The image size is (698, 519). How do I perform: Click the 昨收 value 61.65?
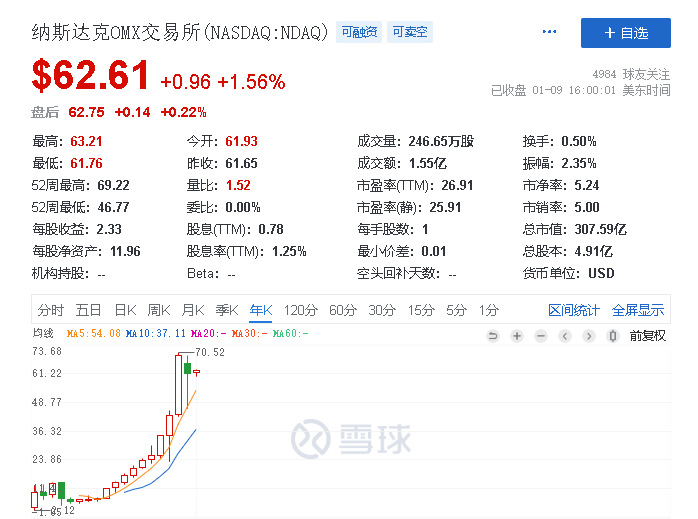point(241,163)
